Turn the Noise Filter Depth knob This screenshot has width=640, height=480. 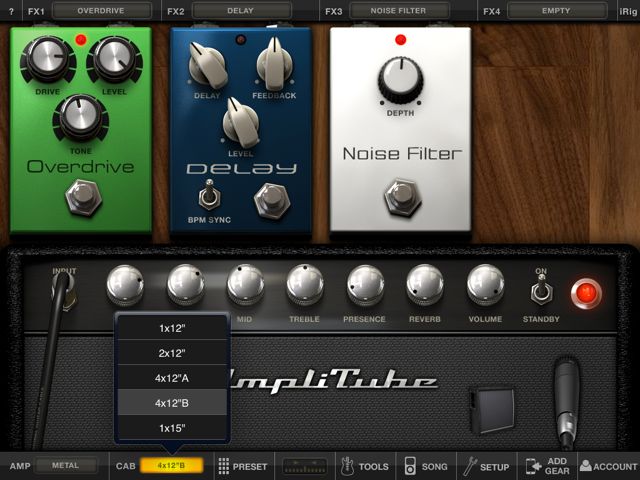[401, 80]
